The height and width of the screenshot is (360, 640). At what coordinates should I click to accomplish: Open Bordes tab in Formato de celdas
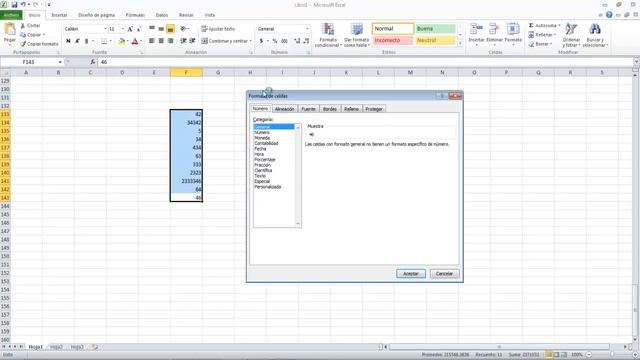(330, 109)
